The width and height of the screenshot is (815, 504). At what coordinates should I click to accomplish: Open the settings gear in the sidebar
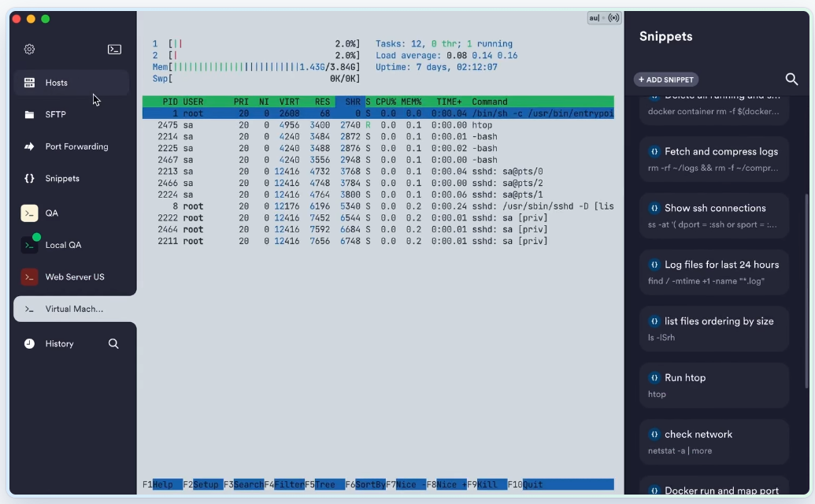29,49
